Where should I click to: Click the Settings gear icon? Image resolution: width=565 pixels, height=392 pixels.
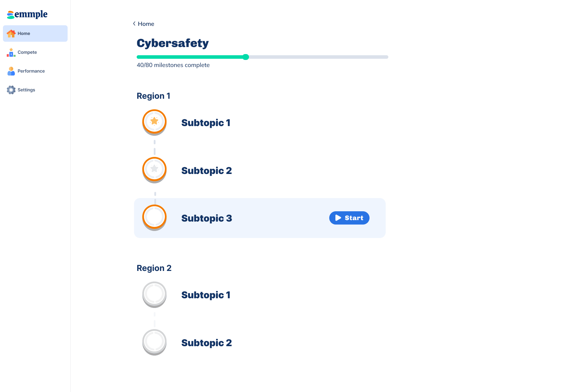[x=11, y=90]
